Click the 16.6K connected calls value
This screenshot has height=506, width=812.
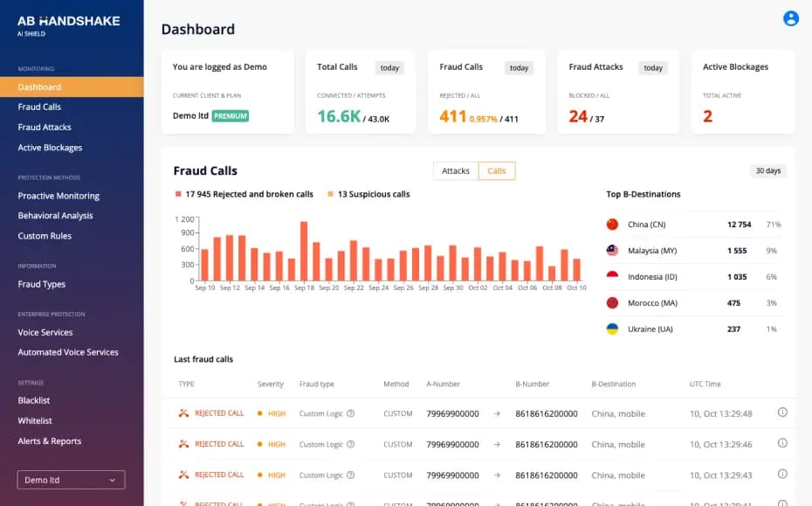coord(339,116)
